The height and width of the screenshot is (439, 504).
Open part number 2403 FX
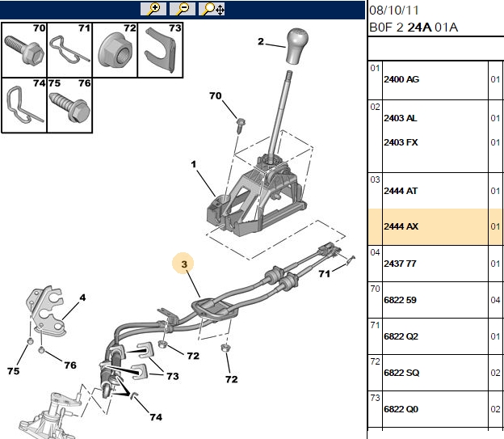pos(401,142)
